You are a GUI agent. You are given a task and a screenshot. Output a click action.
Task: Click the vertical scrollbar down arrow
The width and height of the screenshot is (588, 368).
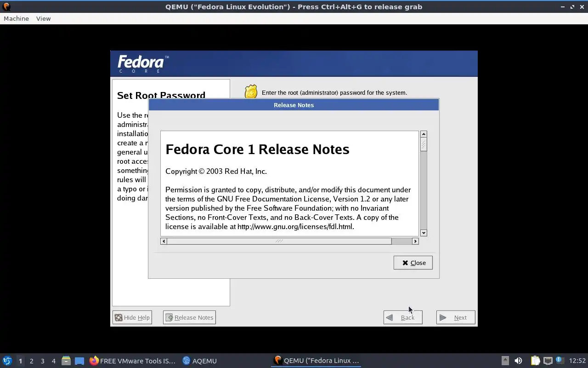click(424, 233)
